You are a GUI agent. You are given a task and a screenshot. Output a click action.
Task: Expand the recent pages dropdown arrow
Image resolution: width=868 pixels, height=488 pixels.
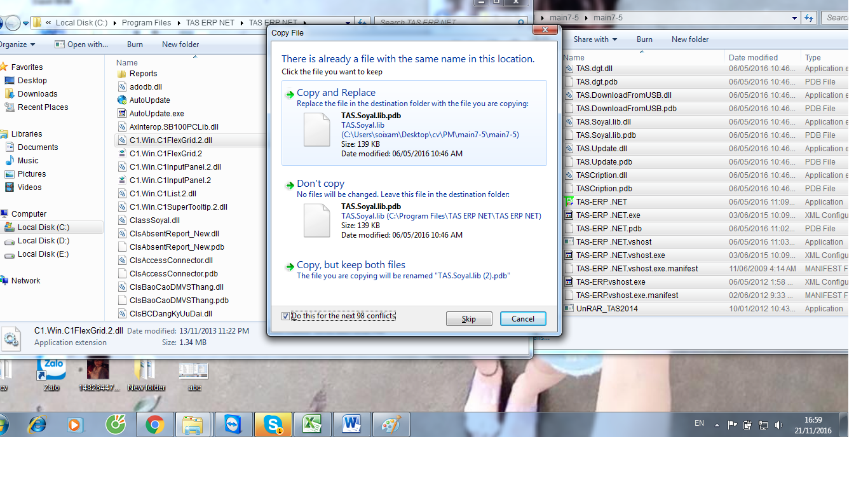coord(26,24)
